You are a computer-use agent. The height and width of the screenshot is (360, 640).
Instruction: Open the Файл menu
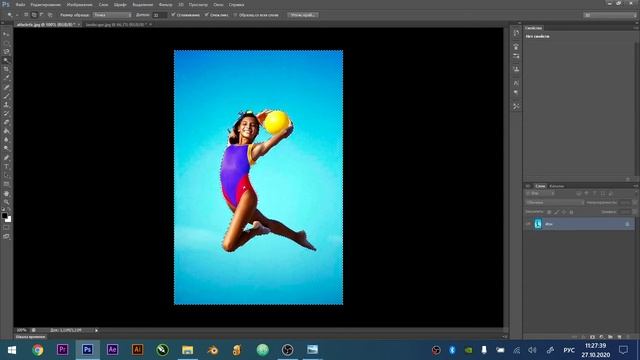pyautogui.click(x=20, y=4)
